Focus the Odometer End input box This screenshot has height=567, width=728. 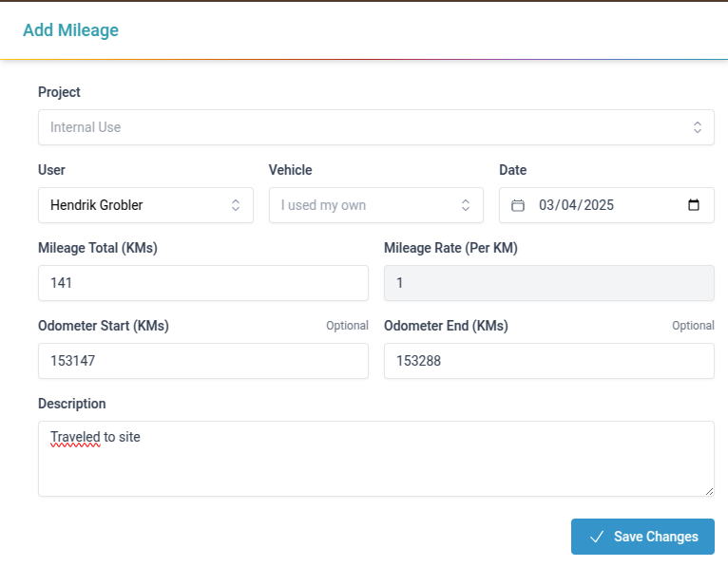click(548, 361)
